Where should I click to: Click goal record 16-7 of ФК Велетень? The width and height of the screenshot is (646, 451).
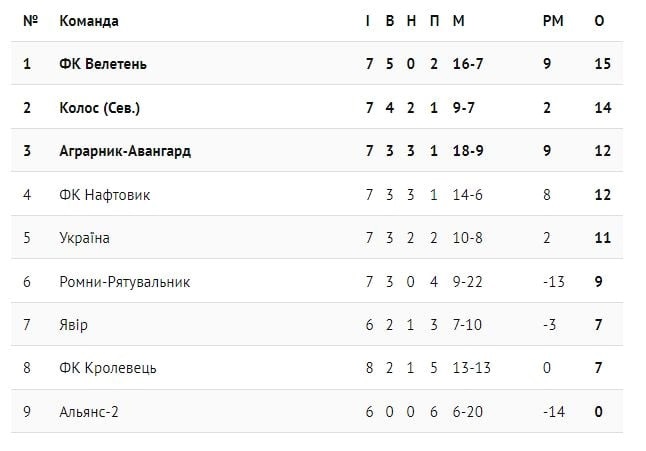(x=468, y=64)
